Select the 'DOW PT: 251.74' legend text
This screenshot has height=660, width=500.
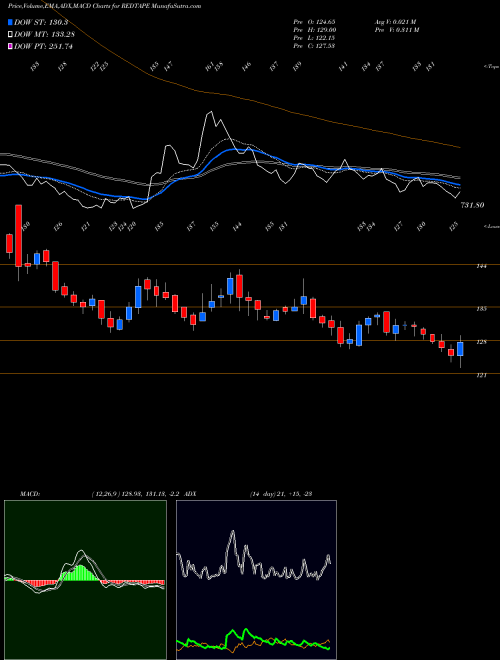coord(43,46)
